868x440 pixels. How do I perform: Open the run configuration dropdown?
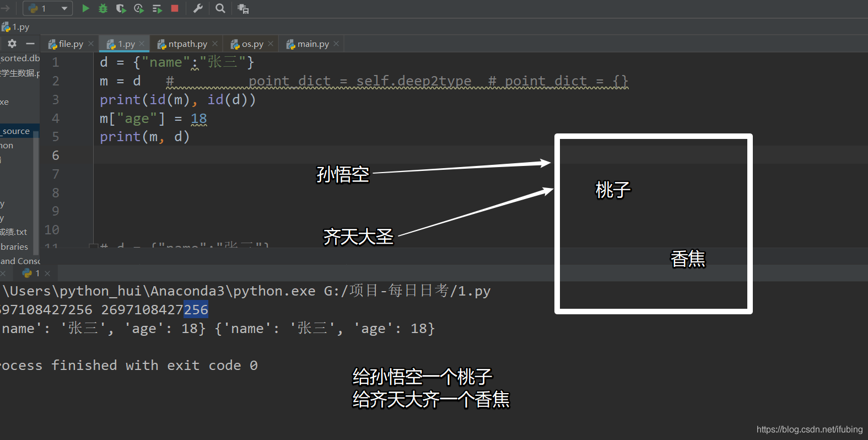[48, 8]
